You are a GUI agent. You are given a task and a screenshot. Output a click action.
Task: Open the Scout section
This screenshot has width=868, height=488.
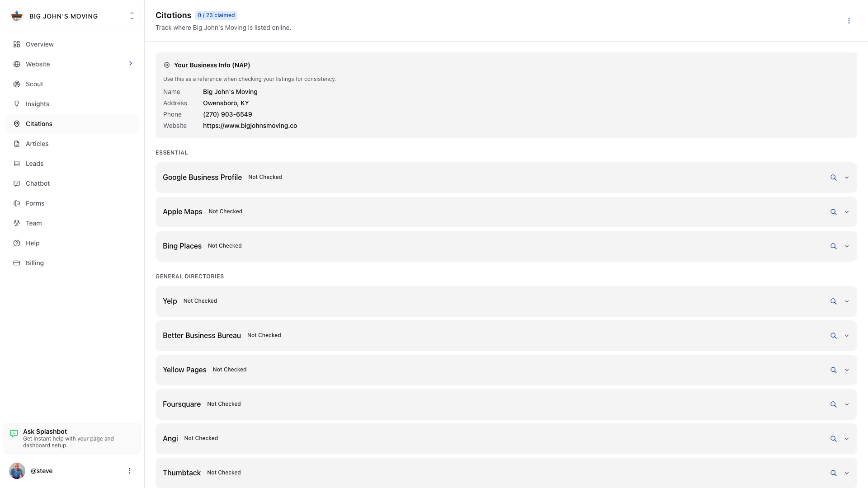coord(34,84)
